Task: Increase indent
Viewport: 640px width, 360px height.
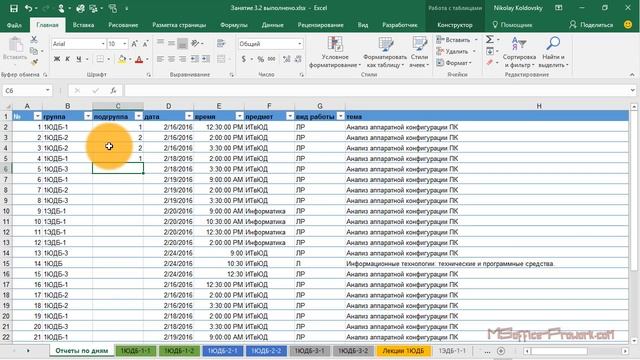Action: point(206,60)
